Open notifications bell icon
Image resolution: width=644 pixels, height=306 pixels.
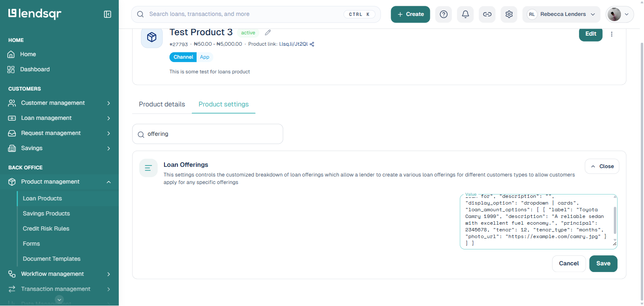coord(465,14)
